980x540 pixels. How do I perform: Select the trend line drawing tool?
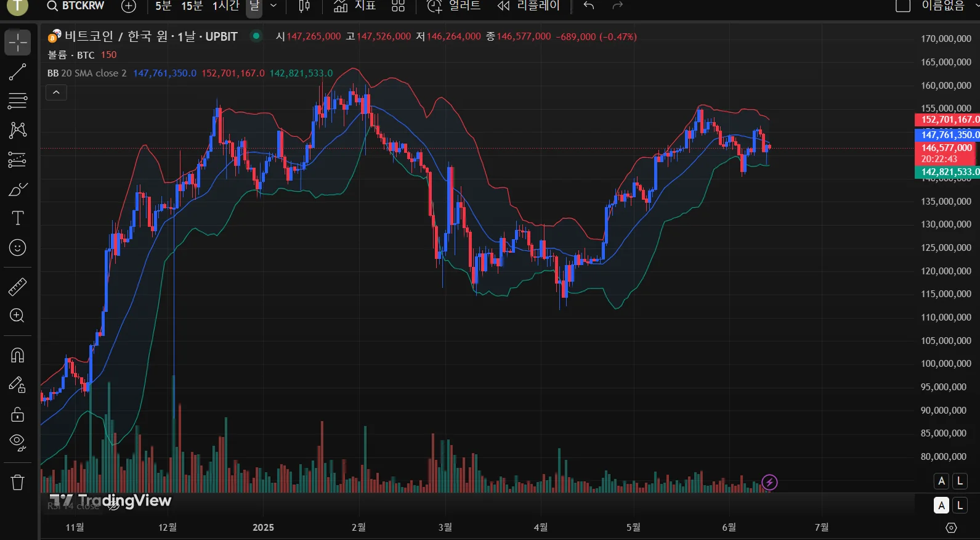click(17, 72)
